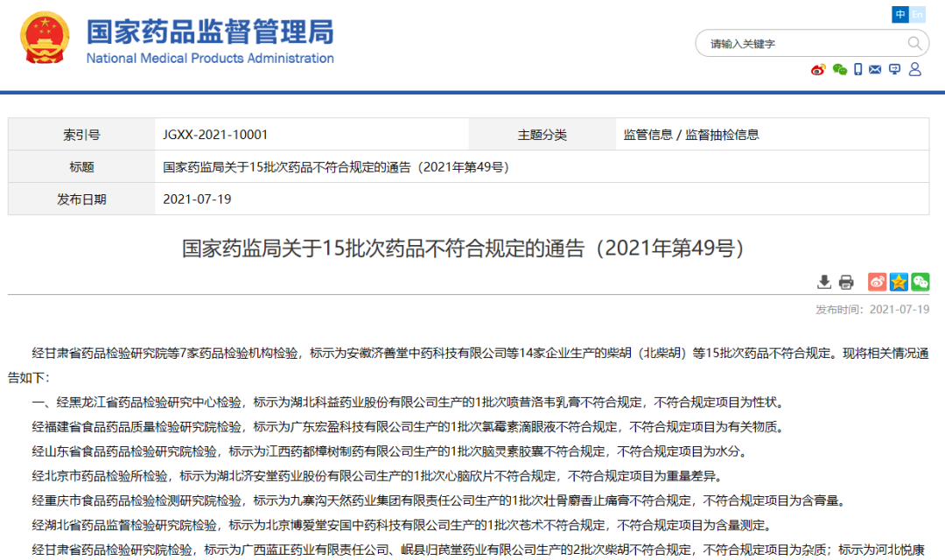
Task: Select the Chinese (中) language option
Action: (900, 15)
